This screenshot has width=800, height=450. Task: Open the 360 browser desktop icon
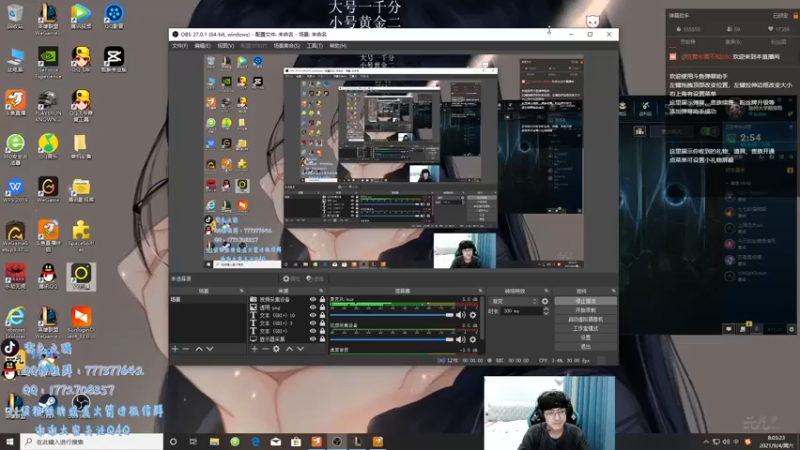click(x=15, y=149)
